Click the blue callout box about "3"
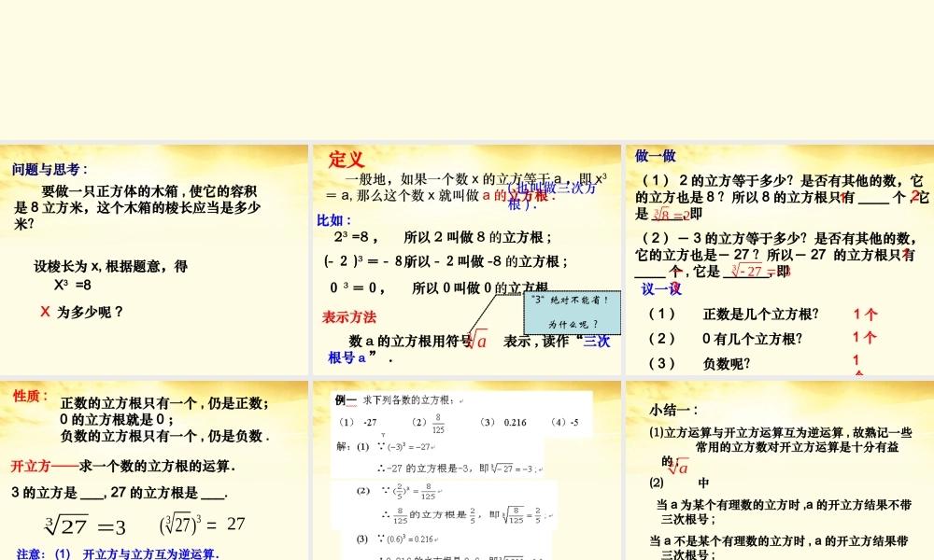The image size is (934, 560). 573,313
